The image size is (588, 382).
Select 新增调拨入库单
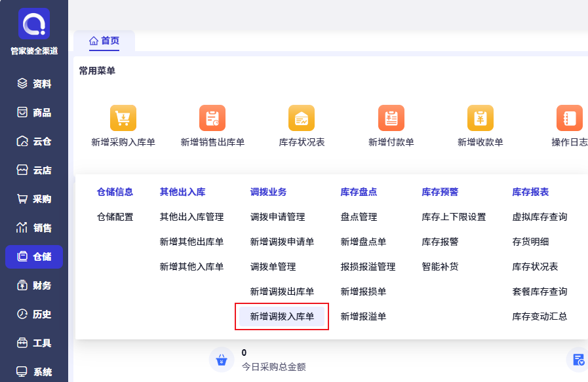282,316
